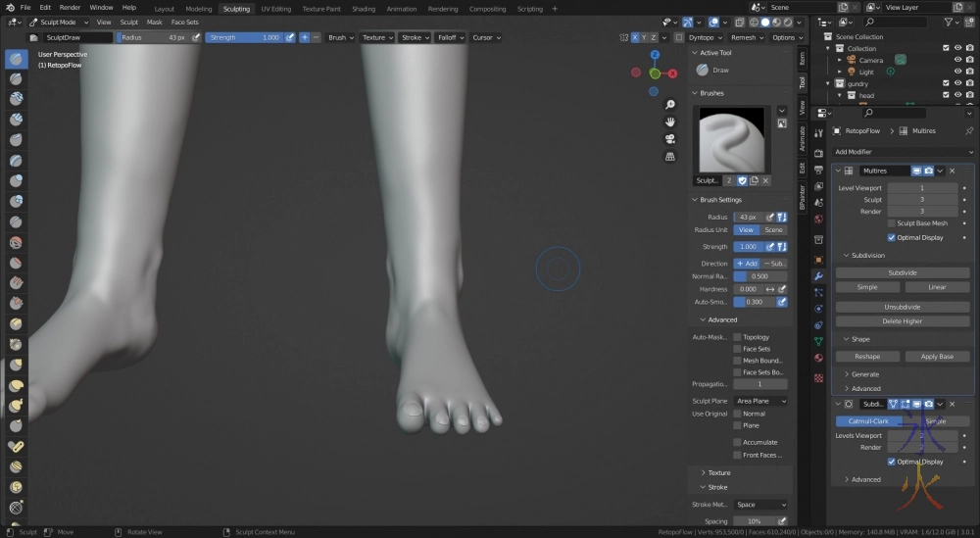Viewport: 980px width, 538px height.
Task: Adjust the Strength slider in header
Action: 243,37
